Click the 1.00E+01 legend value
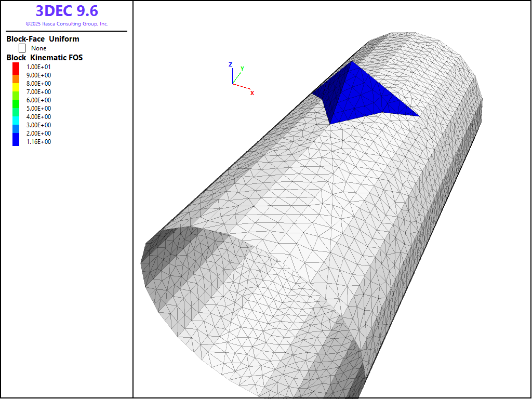This screenshot has height=399, width=532. click(39, 67)
